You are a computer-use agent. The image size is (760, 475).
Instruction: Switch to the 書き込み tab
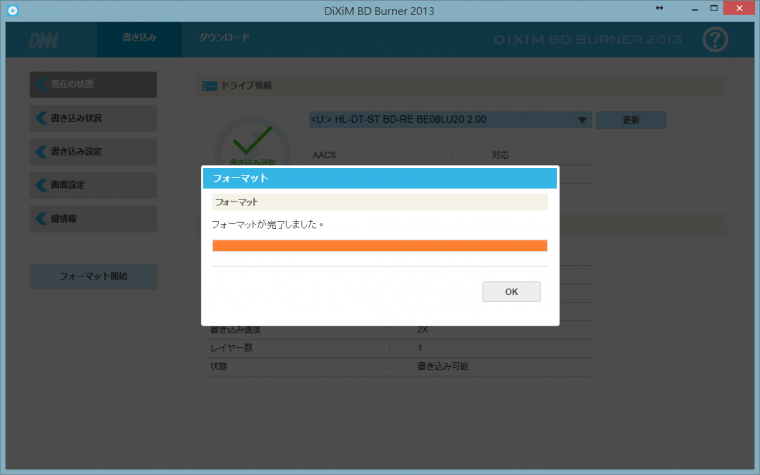tap(139, 38)
